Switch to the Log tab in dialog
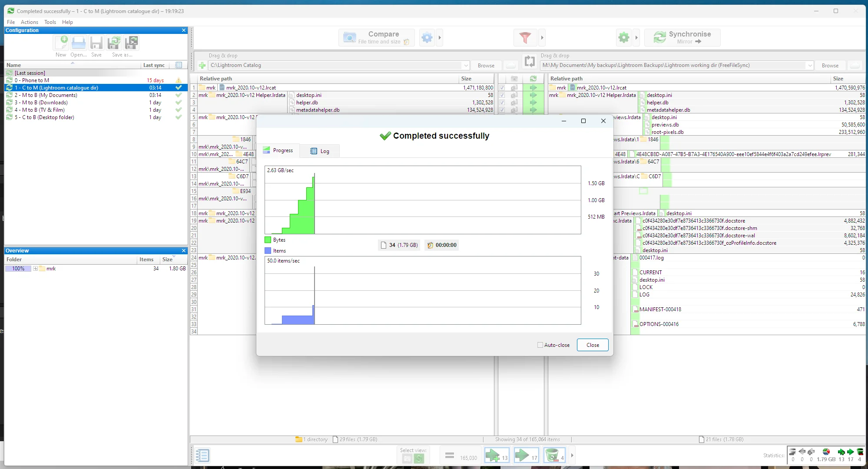868x469 pixels. [320, 151]
